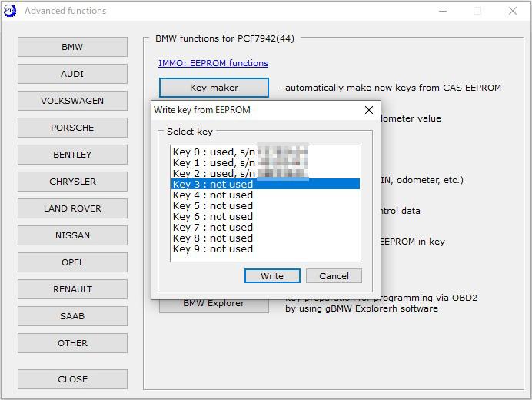Select Key 0 used entry
The image size is (532, 400).
tap(265, 152)
